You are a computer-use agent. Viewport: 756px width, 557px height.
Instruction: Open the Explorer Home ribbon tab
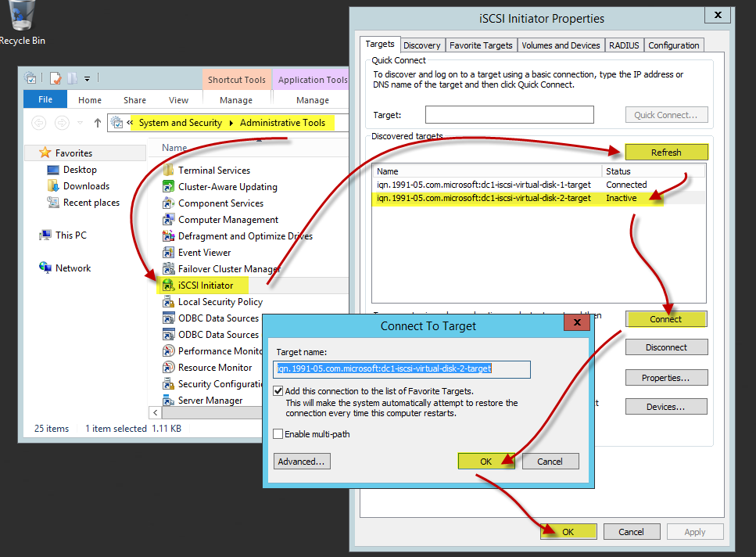pyautogui.click(x=90, y=100)
